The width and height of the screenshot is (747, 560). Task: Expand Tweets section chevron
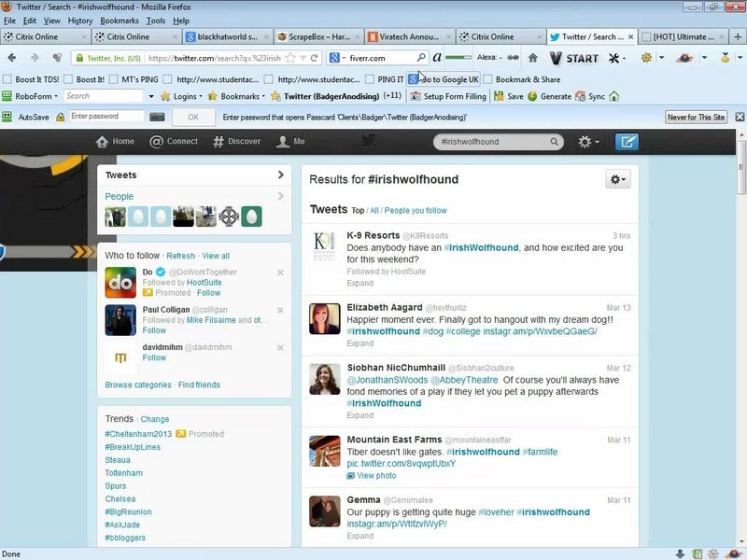(x=281, y=175)
